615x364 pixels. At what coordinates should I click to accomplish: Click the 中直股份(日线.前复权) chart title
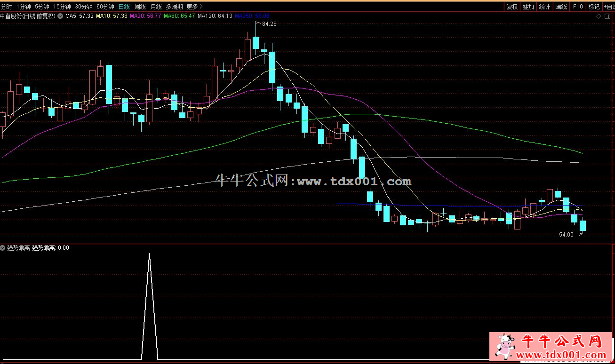tap(28, 16)
